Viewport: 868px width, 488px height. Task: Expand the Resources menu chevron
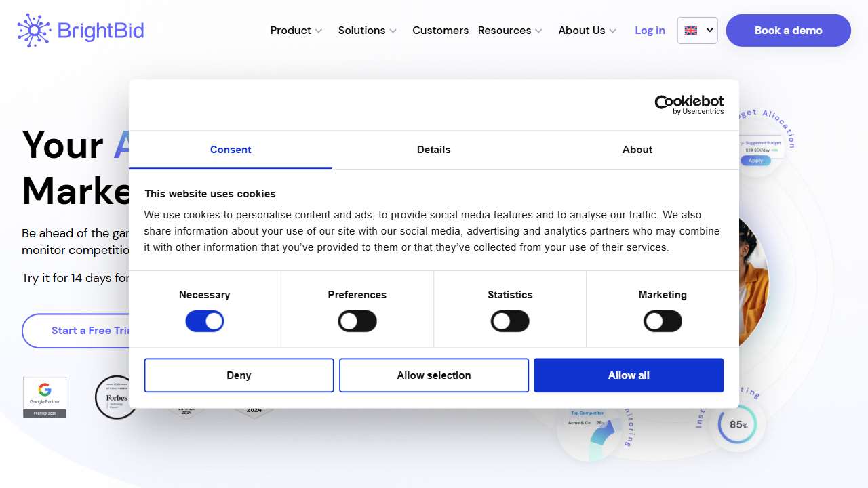coord(538,30)
